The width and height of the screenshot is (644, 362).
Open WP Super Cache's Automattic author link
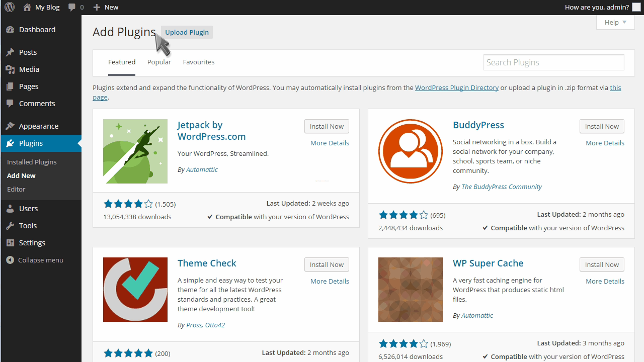pyautogui.click(x=477, y=315)
